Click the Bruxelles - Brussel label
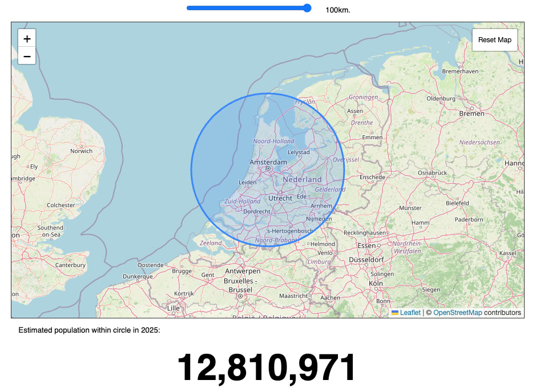The image size is (536, 392). (240, 285)
